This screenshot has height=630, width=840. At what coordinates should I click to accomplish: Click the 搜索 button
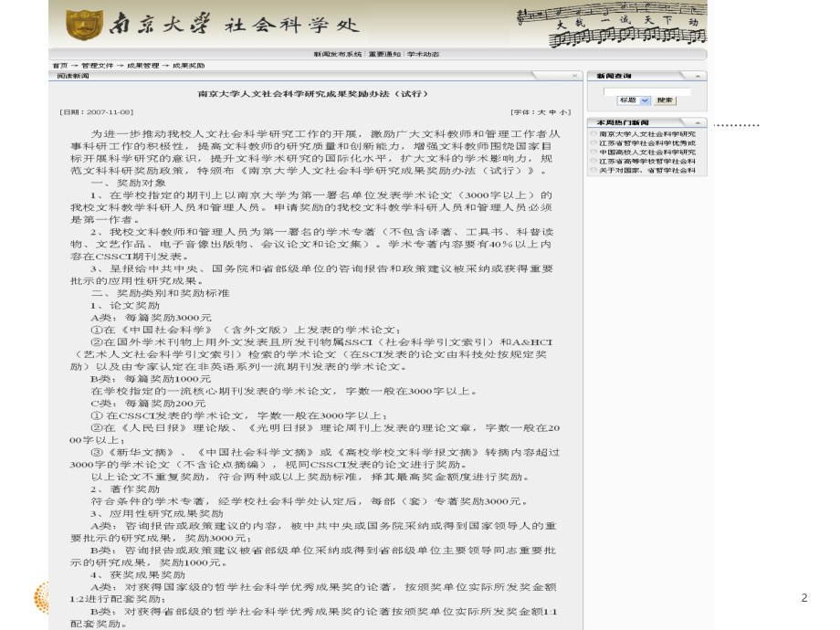[665, 100]
